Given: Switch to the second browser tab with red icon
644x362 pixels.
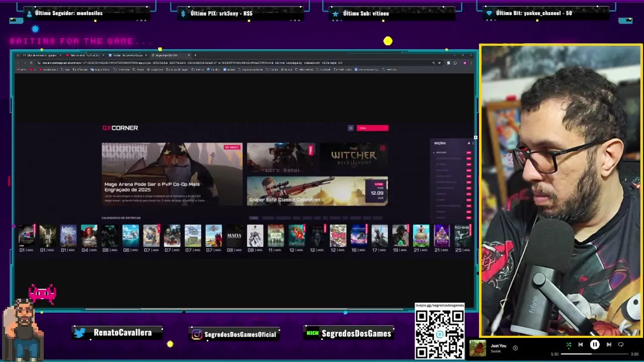Looking at the screenshot, I should (85, 55).
